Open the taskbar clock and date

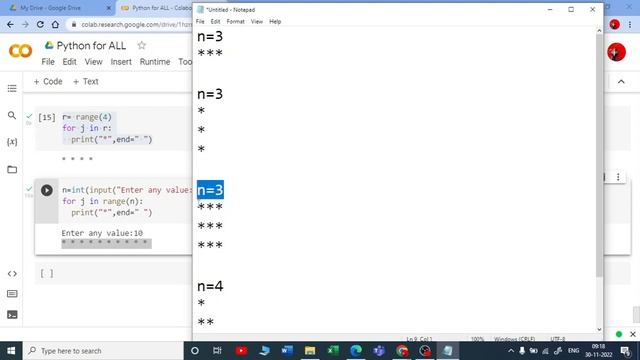tap(598, 351)
